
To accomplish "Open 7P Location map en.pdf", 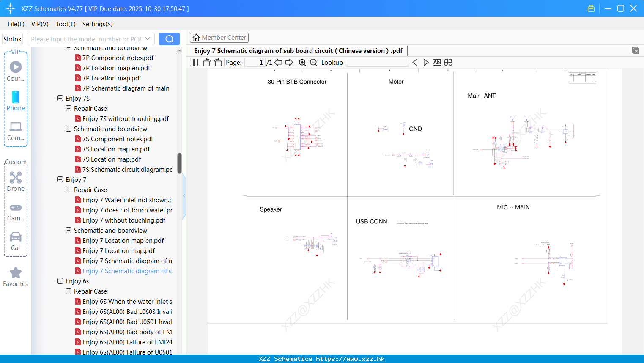I will point(116,68).
